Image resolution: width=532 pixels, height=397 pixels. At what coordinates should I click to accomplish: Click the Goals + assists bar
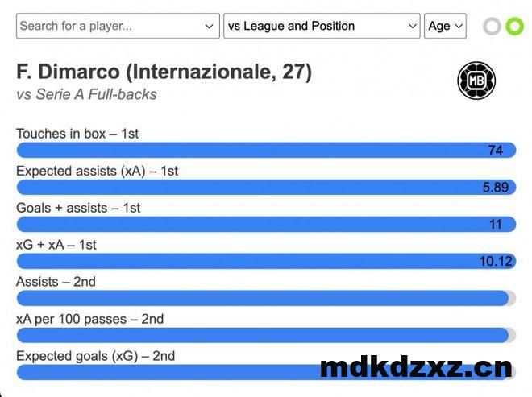(x=266, y=224)
